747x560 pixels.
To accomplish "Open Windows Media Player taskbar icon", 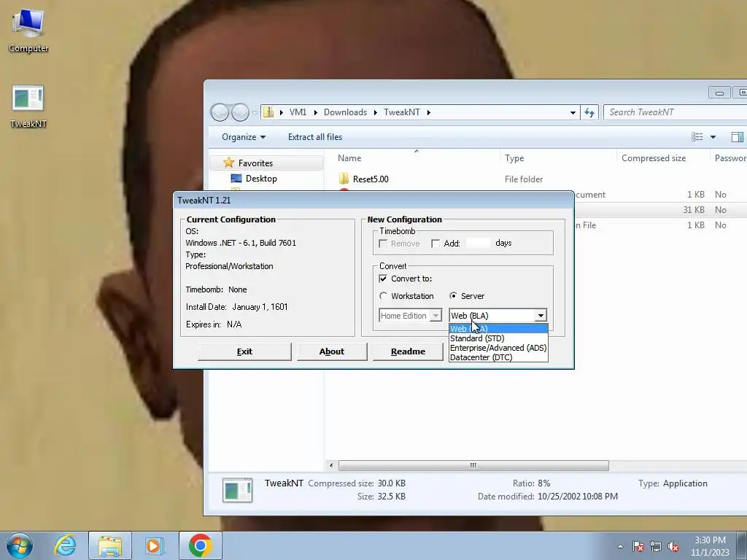I will point(155,545).
